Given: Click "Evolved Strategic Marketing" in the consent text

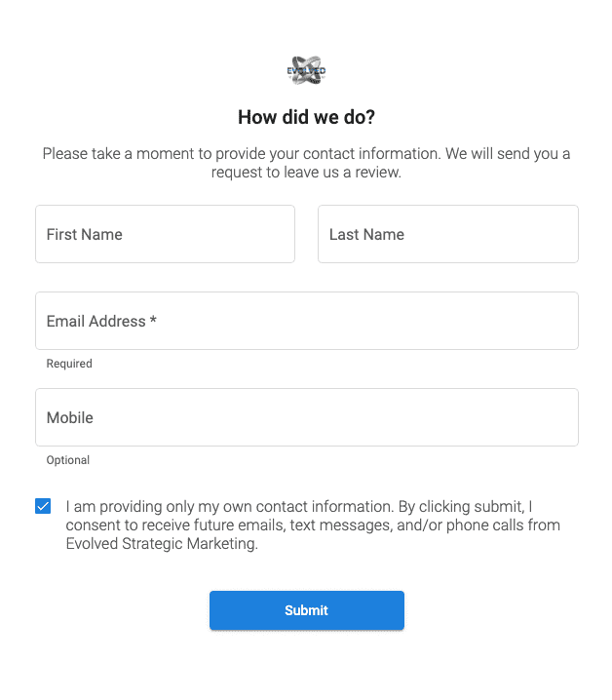Looking at the screenshot, I should 162,545.
